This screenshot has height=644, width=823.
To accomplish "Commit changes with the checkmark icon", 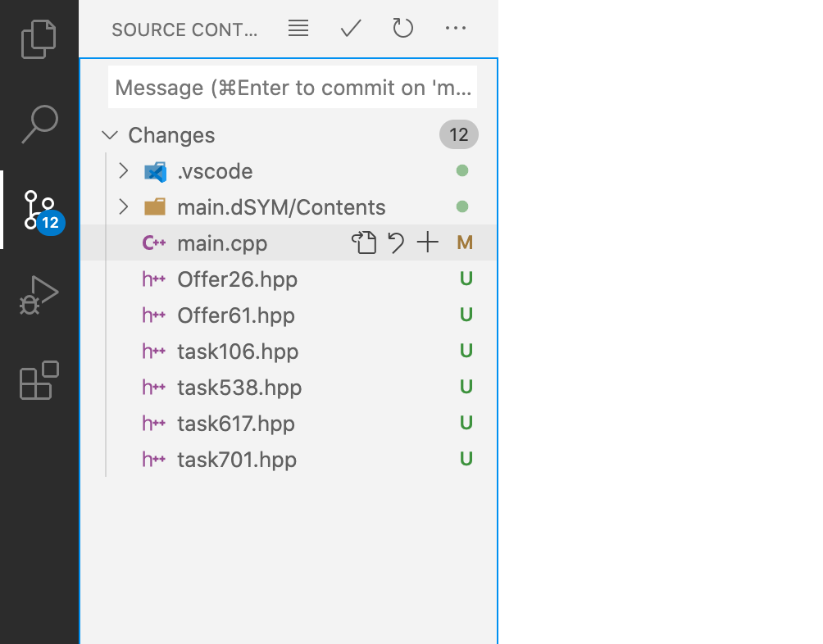I will click(x=351, y=29).
